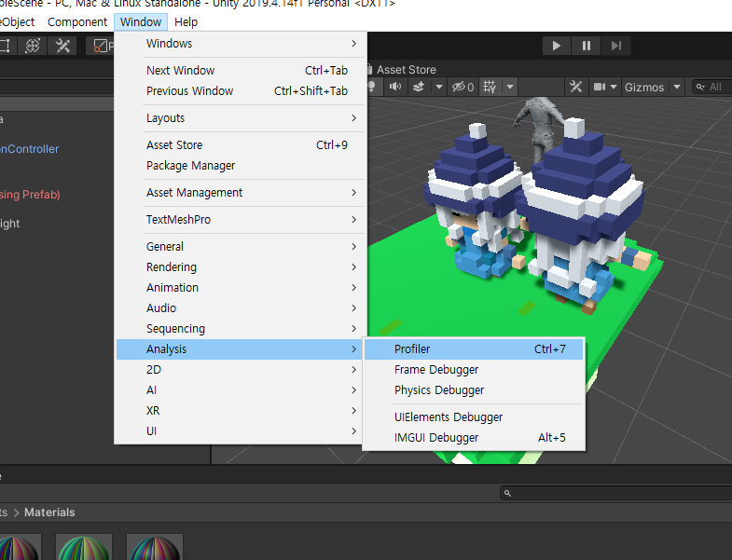Viewport: 732px width, 560px height.
Task: Click the Scene view search field
Action: [711, 87]
